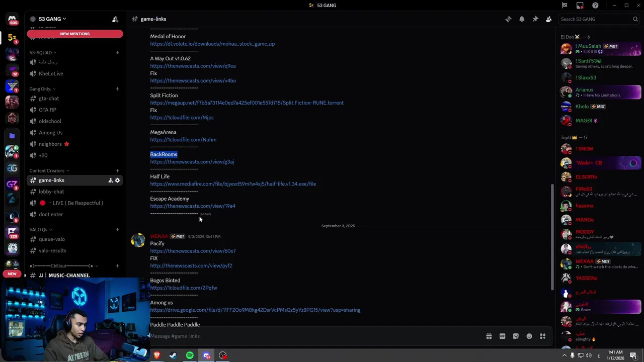Collapse the Gang Only. category
This screenshot has width=644, height=362.
point(43,89)
